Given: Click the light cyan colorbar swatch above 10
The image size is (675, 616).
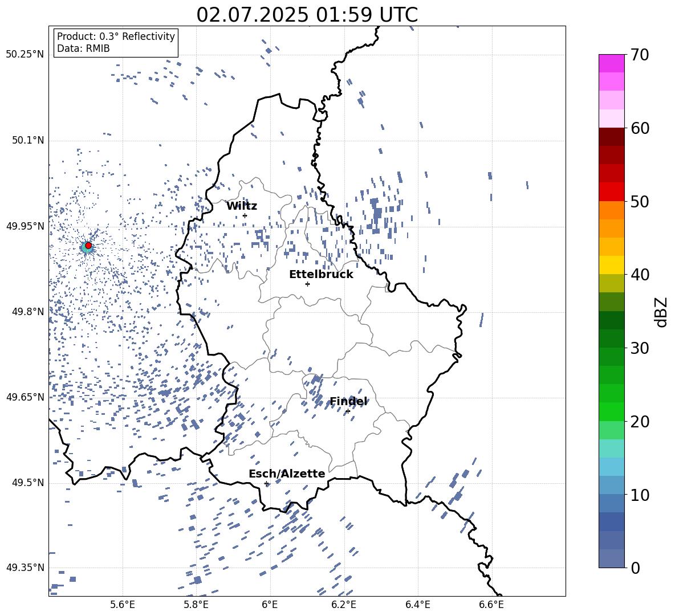Looking at the screenshot, I should click(611, 467).
